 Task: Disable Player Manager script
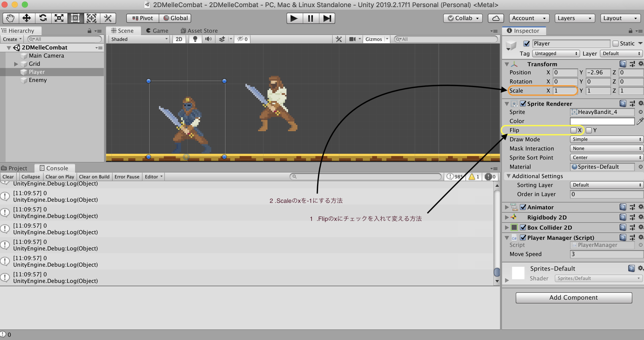[x=523, y=237]
